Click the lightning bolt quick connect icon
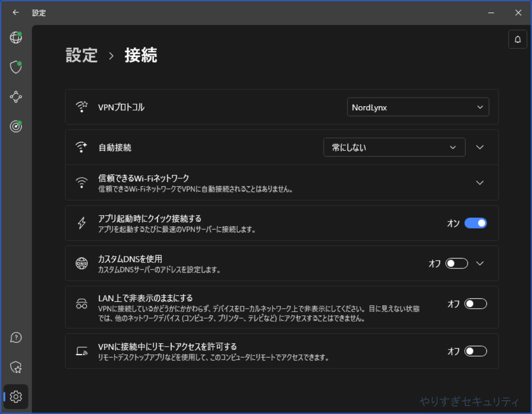The height and width of the screenshot is (414, 532). [x=82, y=223]
